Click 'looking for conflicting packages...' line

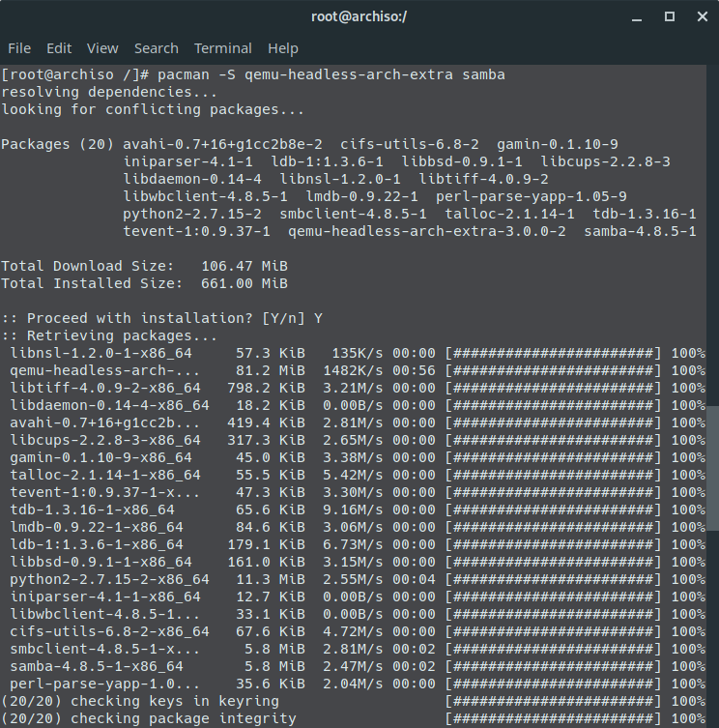pos(153,109)
